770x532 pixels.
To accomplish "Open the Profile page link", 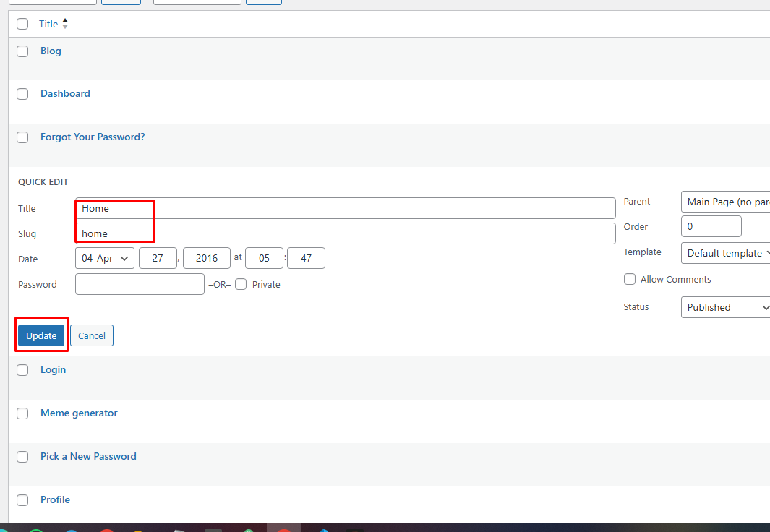I will click(x=55, y=499).
